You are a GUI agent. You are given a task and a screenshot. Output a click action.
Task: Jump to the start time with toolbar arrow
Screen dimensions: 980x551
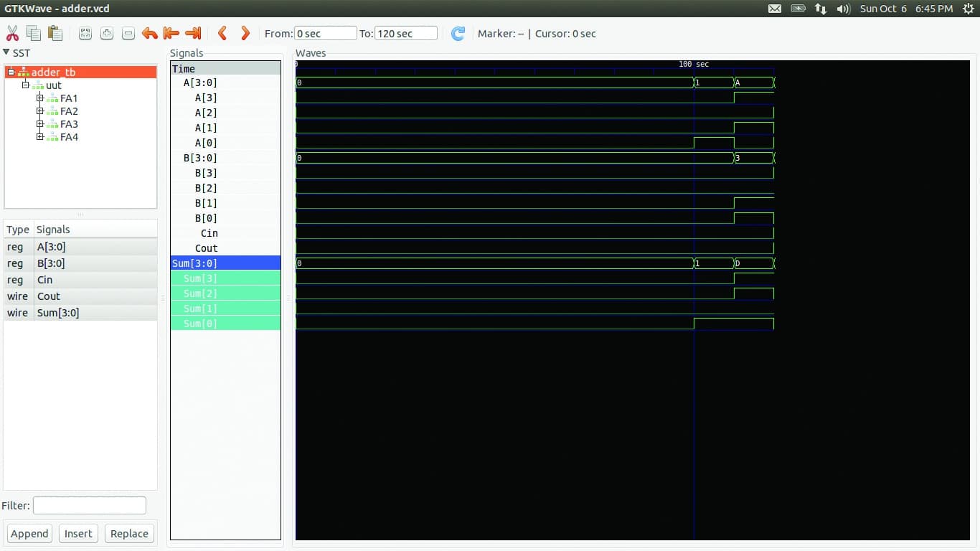click(x=171, y=33)
